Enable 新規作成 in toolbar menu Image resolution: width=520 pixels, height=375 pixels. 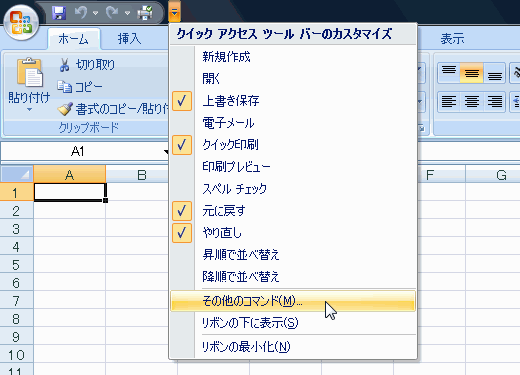(x=293, y=57)
